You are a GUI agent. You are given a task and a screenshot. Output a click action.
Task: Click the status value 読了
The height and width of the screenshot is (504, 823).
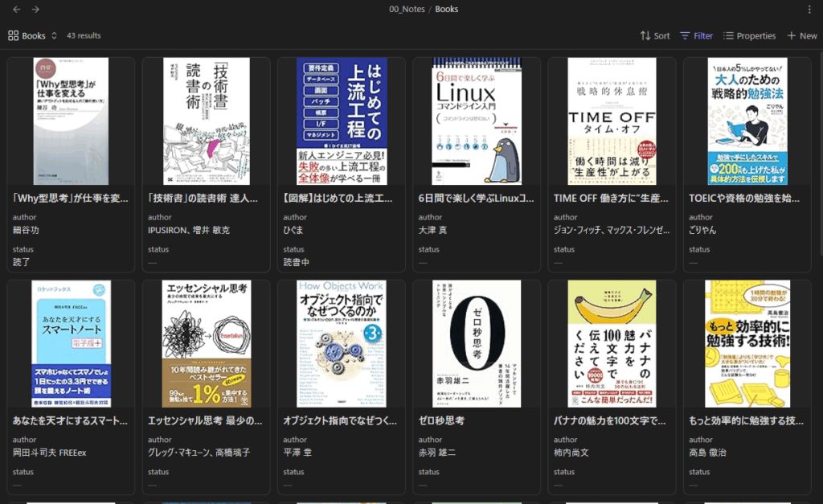coord(21,262)
